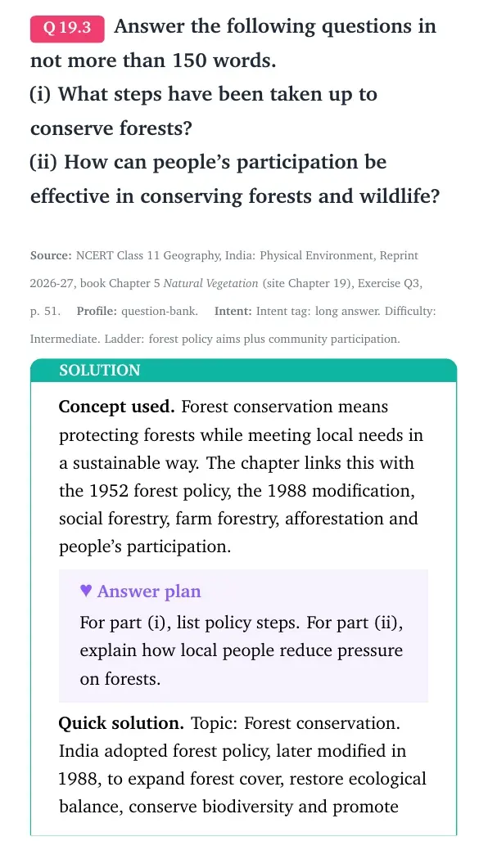The height and width of the screenshot is (868, 488).
Task: Click the line mentioning 1952 forest policy
Action: (237, 491)
